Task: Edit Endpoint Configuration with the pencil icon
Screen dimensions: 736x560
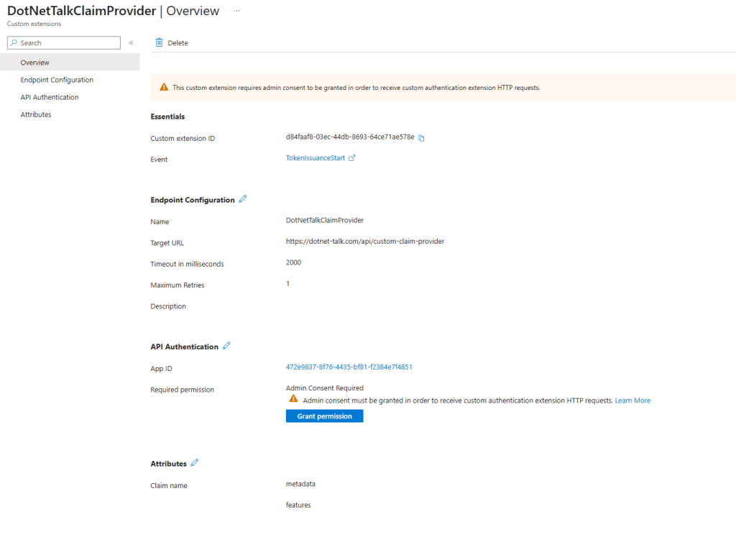Action: (x=243, y=199)
